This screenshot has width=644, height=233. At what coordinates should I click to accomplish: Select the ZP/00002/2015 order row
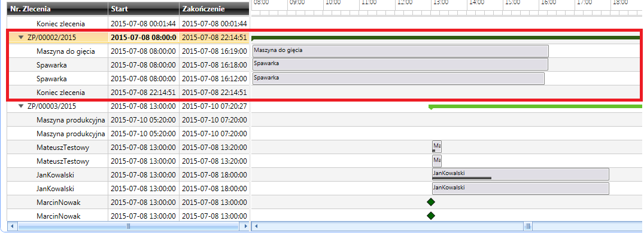tap(128, 37)
